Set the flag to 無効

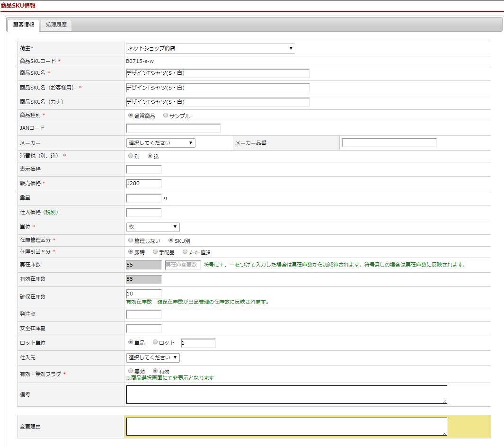131,371
